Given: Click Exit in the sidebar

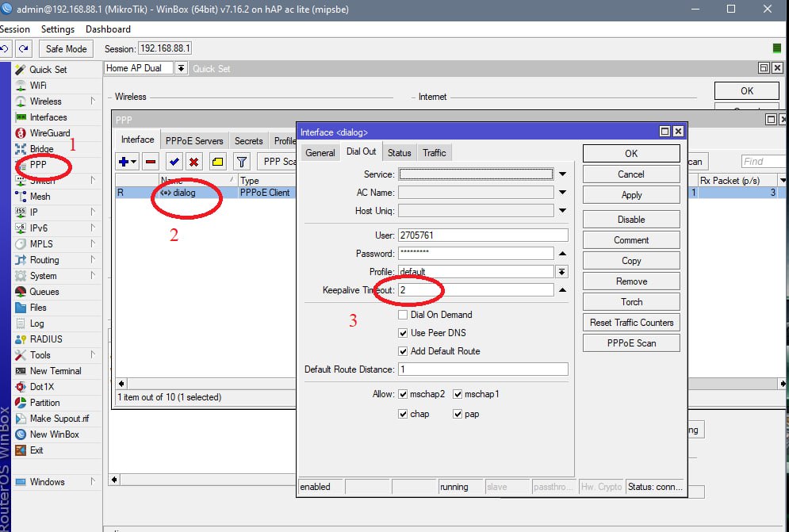Looking at the screenshot, I should coord(36,450).
